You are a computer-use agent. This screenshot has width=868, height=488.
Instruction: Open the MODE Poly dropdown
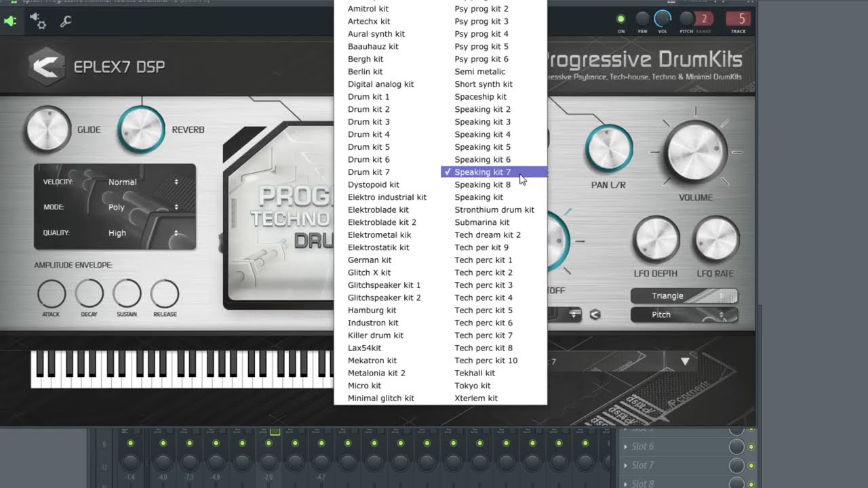point(142,207)
